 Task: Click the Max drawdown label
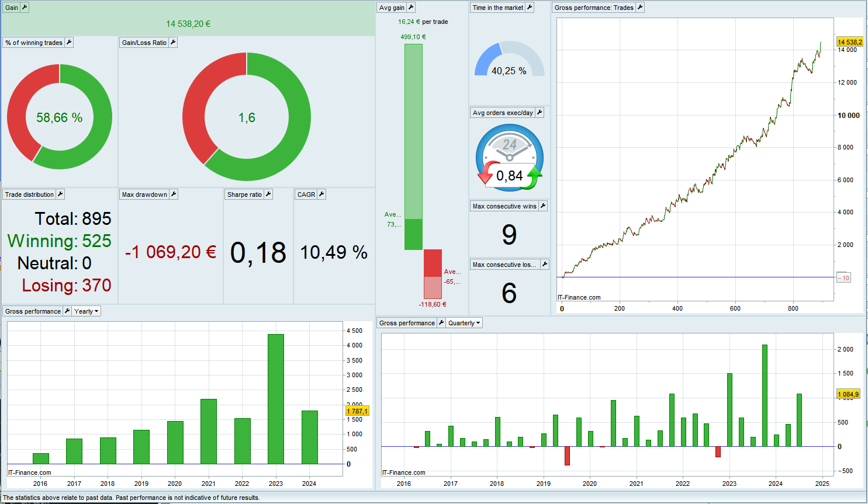point(144,194)
